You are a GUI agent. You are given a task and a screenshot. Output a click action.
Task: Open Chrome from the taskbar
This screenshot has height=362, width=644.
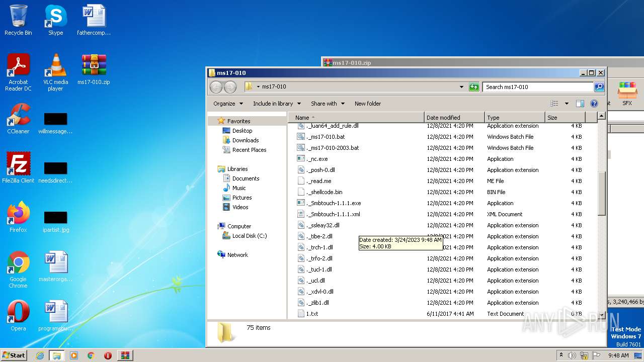[x=91, y=355]
